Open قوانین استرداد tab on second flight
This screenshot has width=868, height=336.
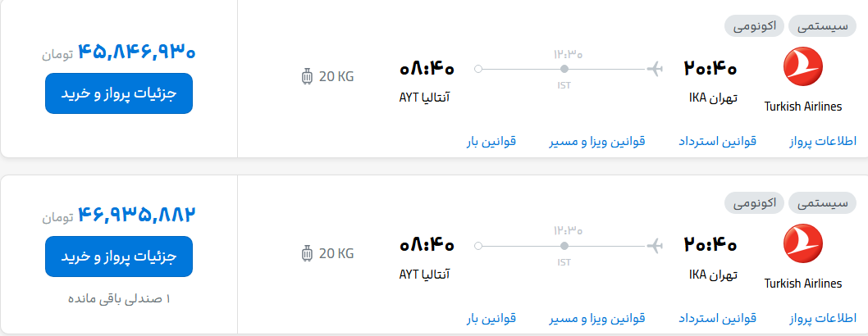[717, 318]
